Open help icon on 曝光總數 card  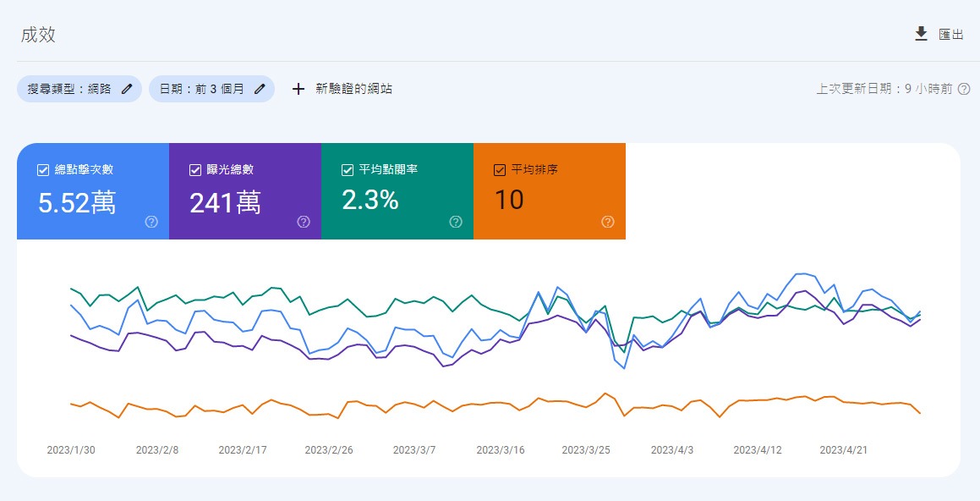pyautogui.click(x=304, y=222)
